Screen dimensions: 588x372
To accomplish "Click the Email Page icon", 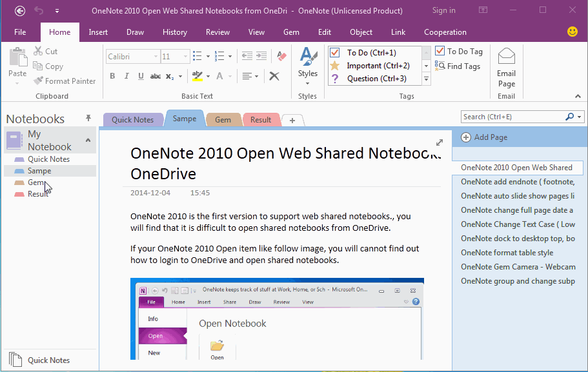I will coord(506,58).
